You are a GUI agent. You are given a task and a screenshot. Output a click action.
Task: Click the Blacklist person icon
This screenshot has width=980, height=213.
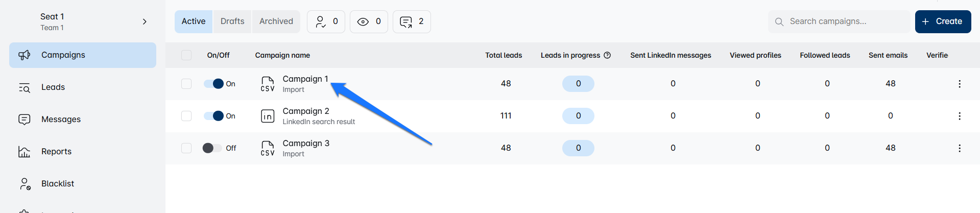tap(25, 184)
